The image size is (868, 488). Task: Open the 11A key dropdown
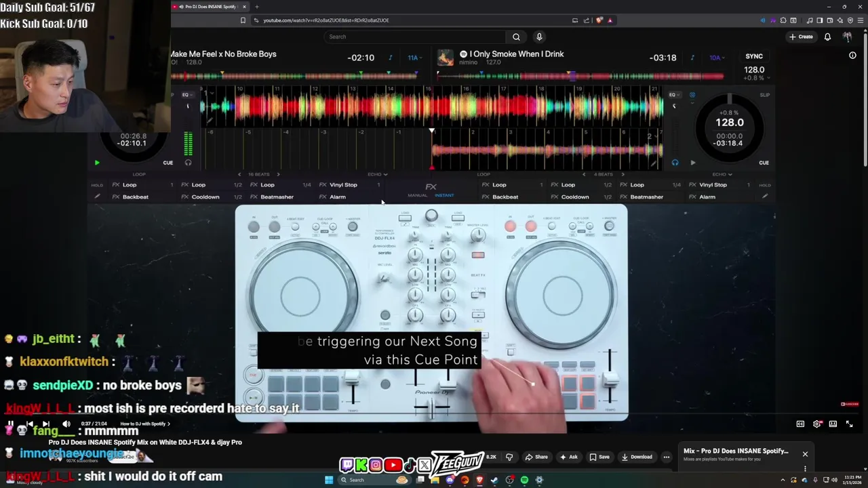(x=414, y=58)
